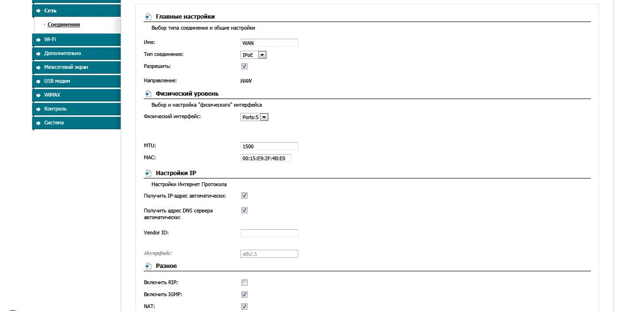Click the Главные настройки section header icon
Viewport: 644px width, 311px height.
[x=147, y=17]
